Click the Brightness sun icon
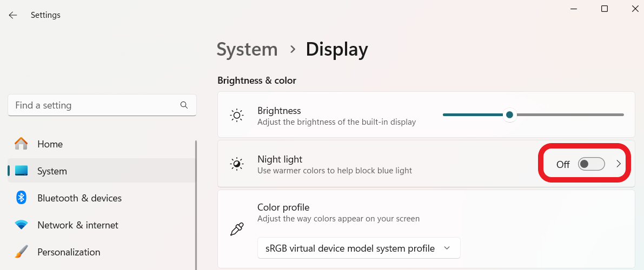Viewport: 644px width, 270px height. click(237, 116)
